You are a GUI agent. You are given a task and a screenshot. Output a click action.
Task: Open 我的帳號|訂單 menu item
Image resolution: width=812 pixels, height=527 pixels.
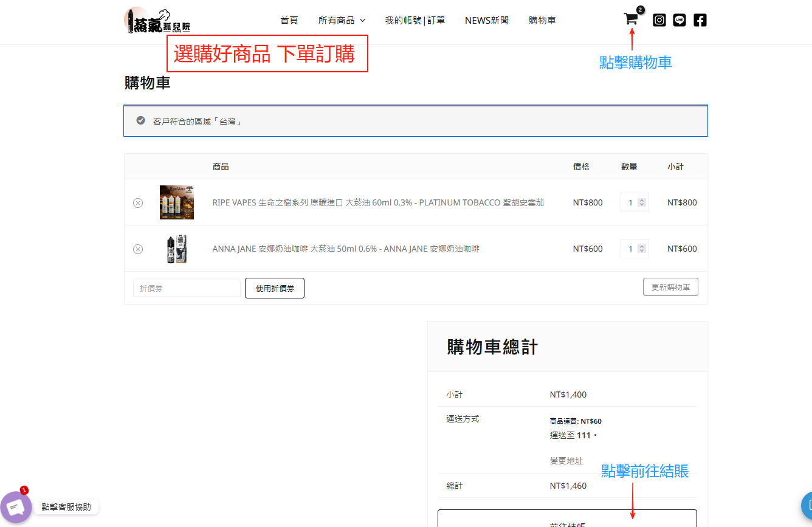415,21
